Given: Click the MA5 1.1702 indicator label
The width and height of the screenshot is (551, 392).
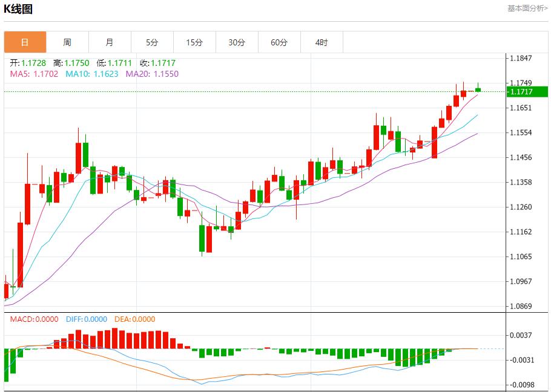Looking at the screenshot, I should click(34, 74).
